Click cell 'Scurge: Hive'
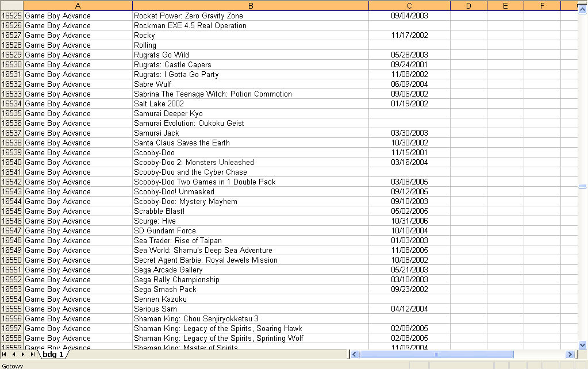Image resolution: width=588 pixels, height=369 pixels. (x=251, y=221)
